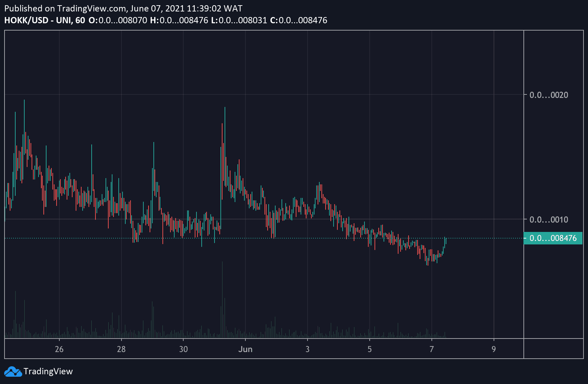
Task: Select the 9 date label on time axis
Action: [494, 349]
